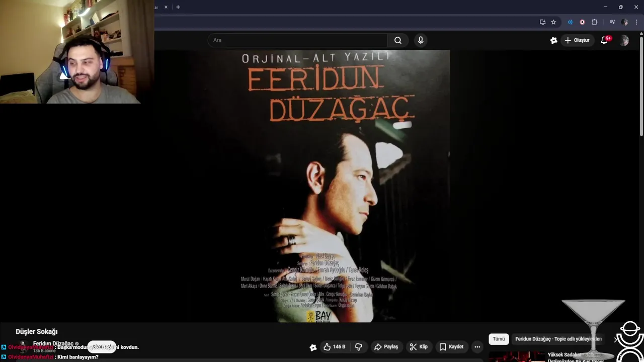Click the red circular extension icon
The image size is (644, 362).
click(x=582, y=22)
